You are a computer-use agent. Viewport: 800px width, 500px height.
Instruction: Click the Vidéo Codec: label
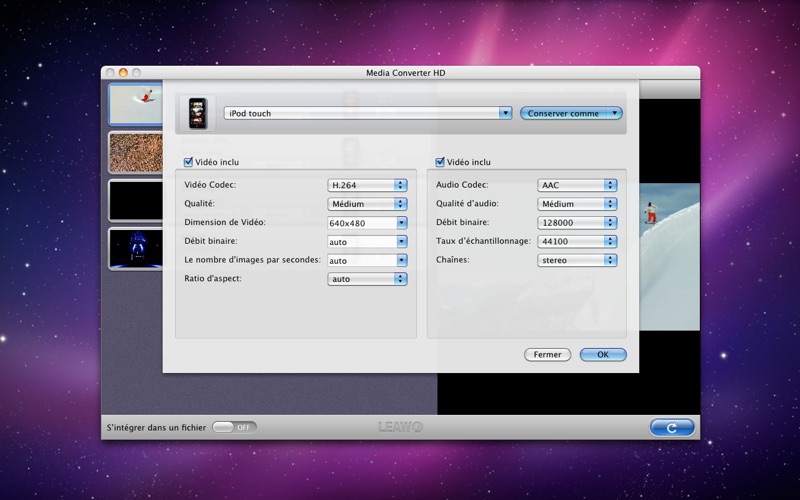point(210,185)
